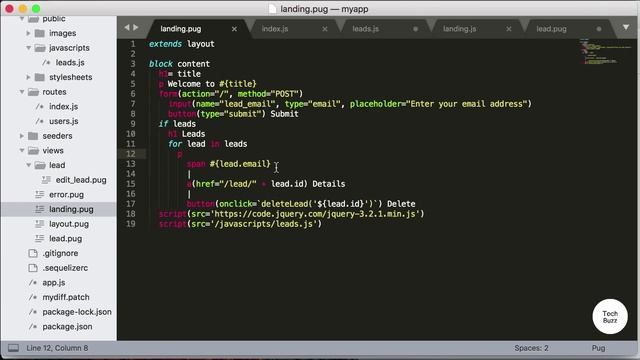The height and width of the screenshot is (360, 640).
Task: Click the jquery script src URL
Action: pyautogui.click(x=316, y=214)
